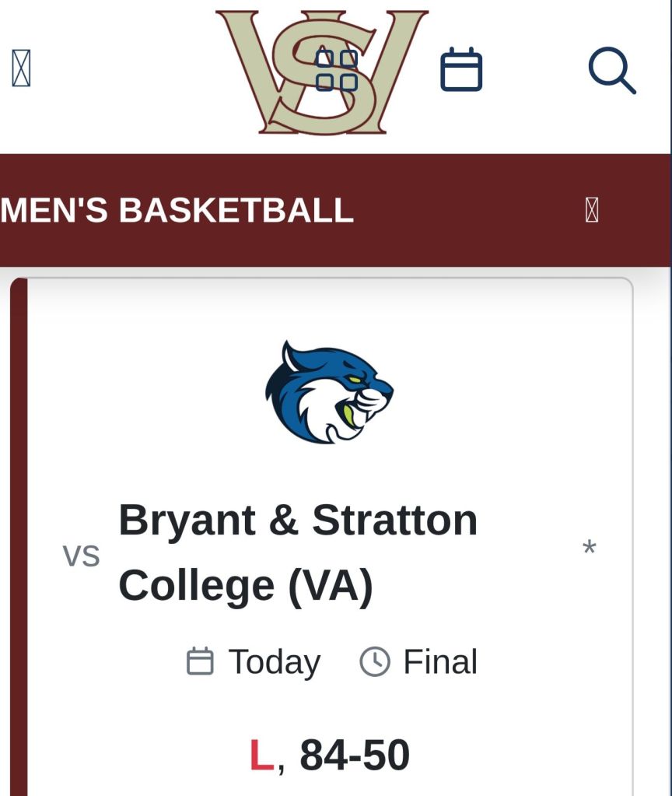Click the red "L" result letter
Image resolution: width=672 pixels, height=796 pixels.
(261, 756)
